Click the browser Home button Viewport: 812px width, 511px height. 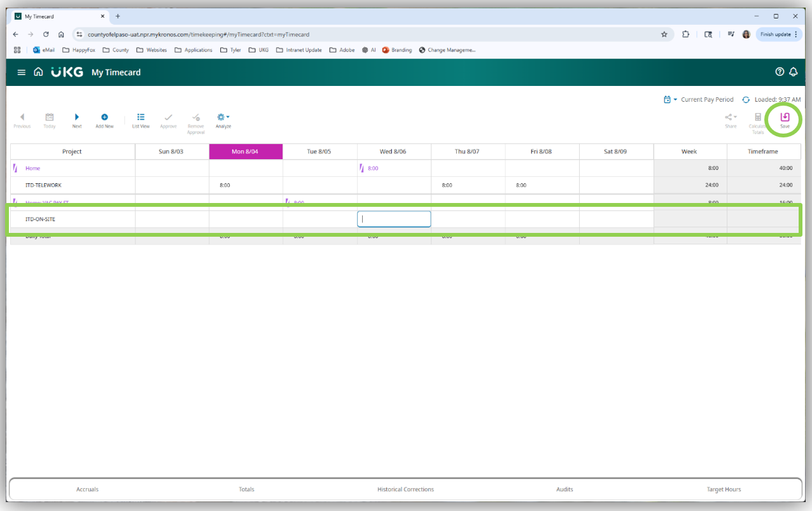click(61, 34)
